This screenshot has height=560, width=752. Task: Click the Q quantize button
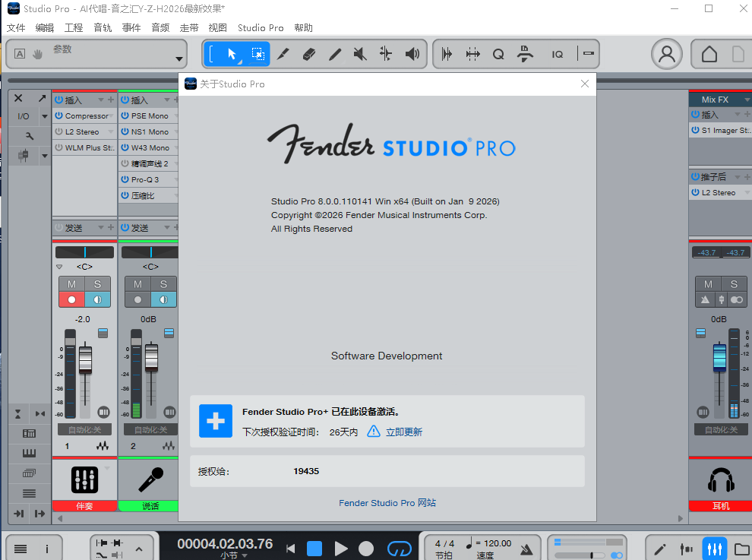[498, 54]
